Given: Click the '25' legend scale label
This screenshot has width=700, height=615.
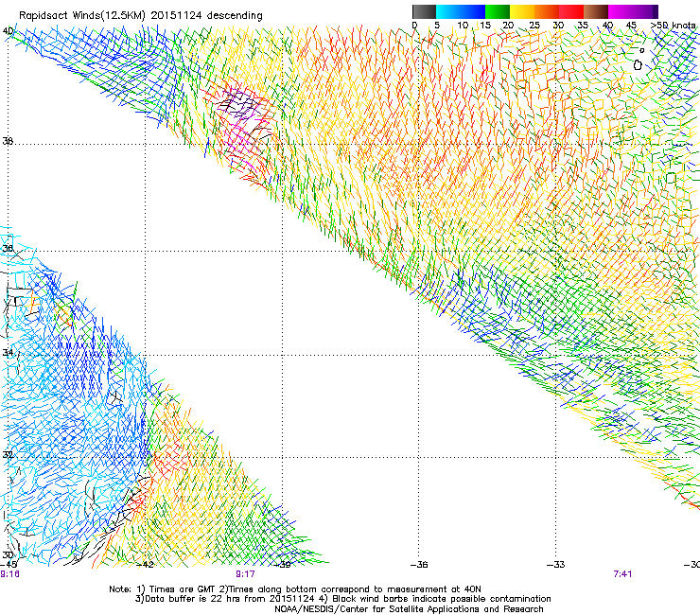Looking at the screenshot, I should tap(534, 26).
